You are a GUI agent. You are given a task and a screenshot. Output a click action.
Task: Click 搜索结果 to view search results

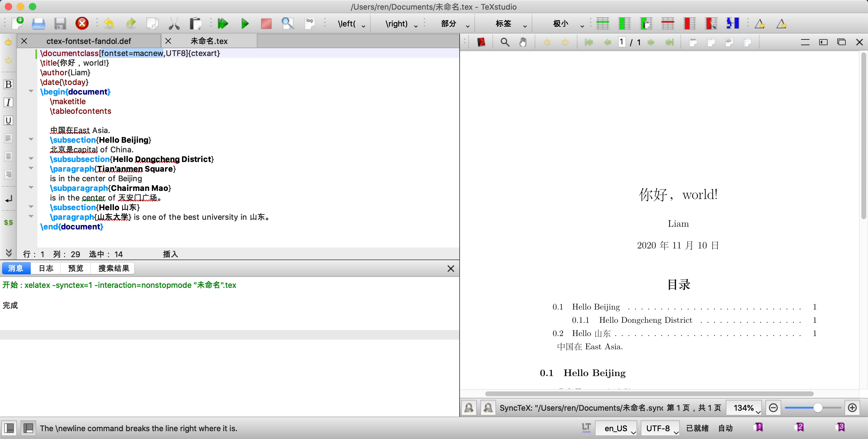[x=112, y=268]
